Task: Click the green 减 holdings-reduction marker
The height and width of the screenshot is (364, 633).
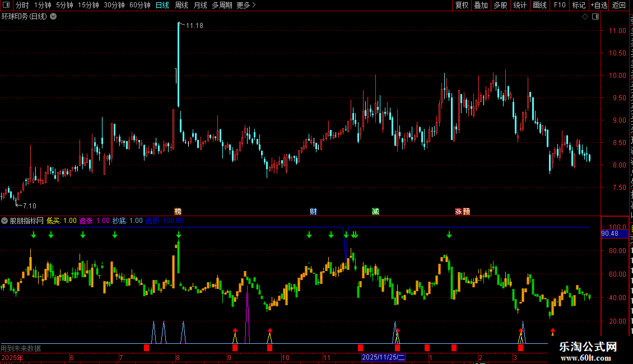Action: [375, 212]
